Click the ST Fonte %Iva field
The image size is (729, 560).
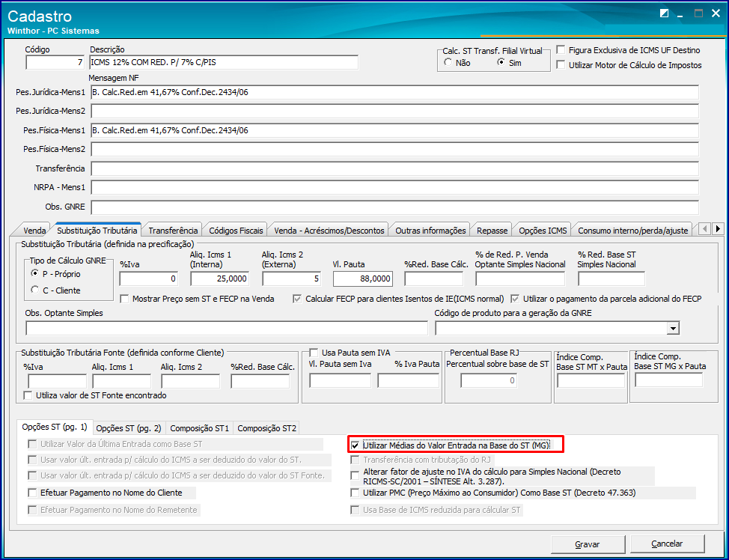(x=57, y=381)
